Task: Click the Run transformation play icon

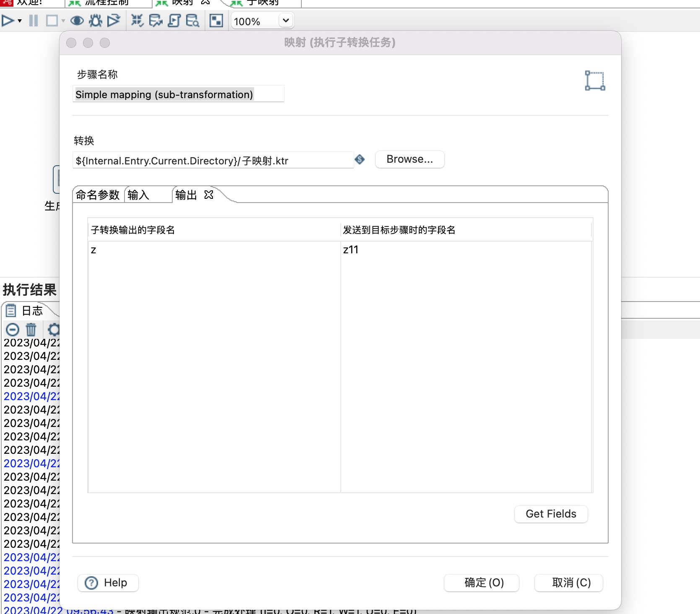Action: [8, 21]
